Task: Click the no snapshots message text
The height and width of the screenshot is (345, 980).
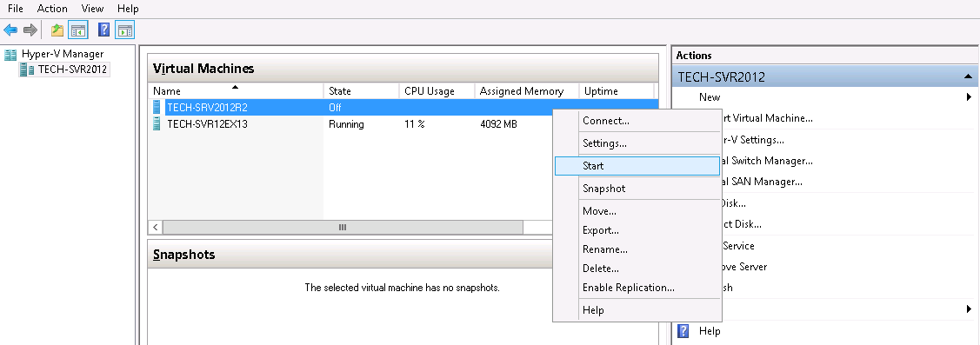Action: 402,288
